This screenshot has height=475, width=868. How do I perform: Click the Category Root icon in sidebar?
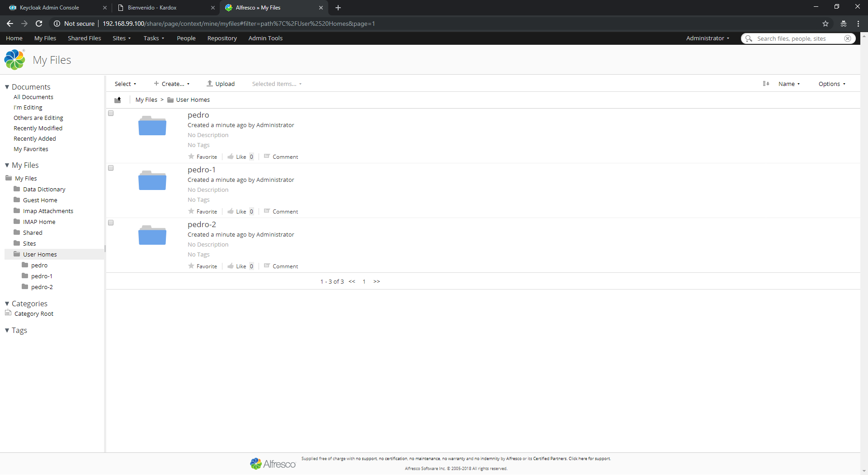click(x=8, y=313)
